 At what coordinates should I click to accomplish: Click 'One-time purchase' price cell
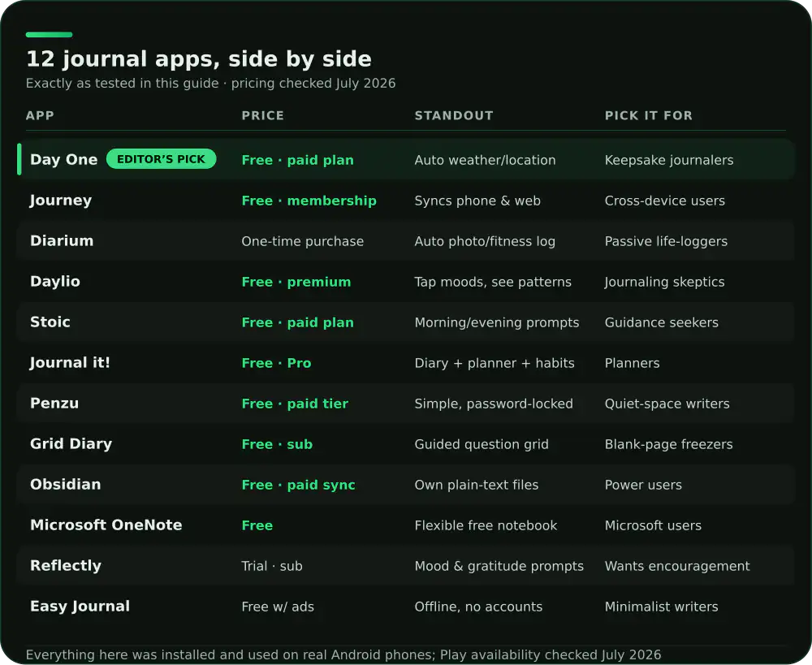click(x=302, y=241)
